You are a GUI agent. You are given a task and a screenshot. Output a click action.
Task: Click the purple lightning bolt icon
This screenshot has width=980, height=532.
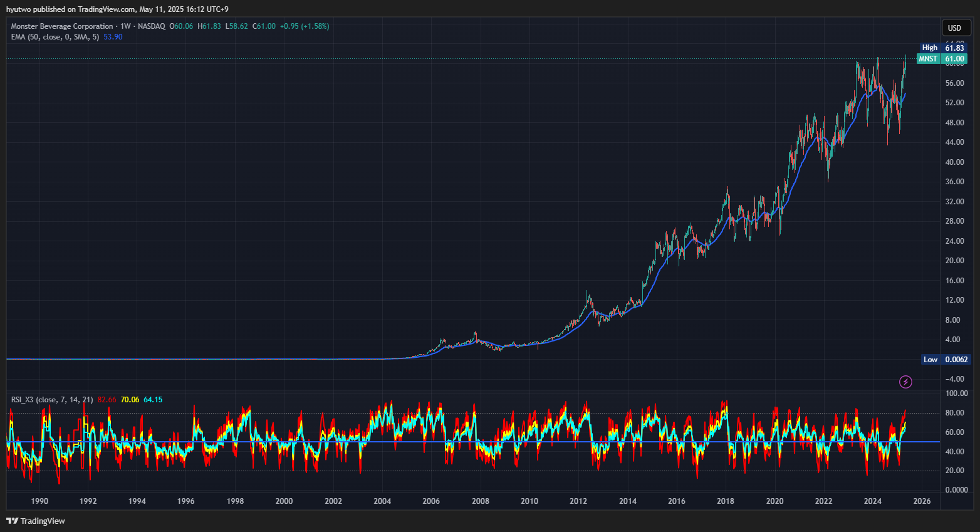(905, 382)
